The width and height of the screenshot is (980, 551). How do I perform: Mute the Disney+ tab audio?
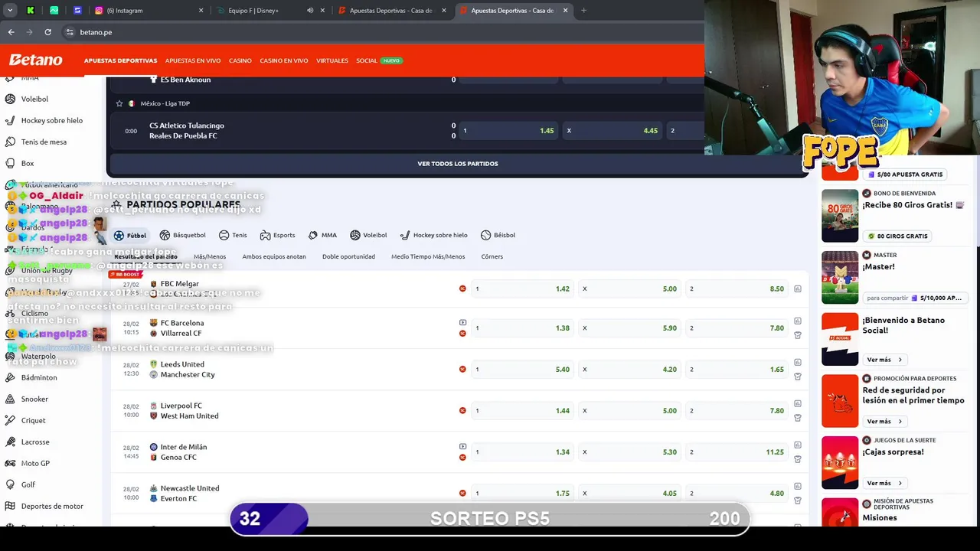310,11
